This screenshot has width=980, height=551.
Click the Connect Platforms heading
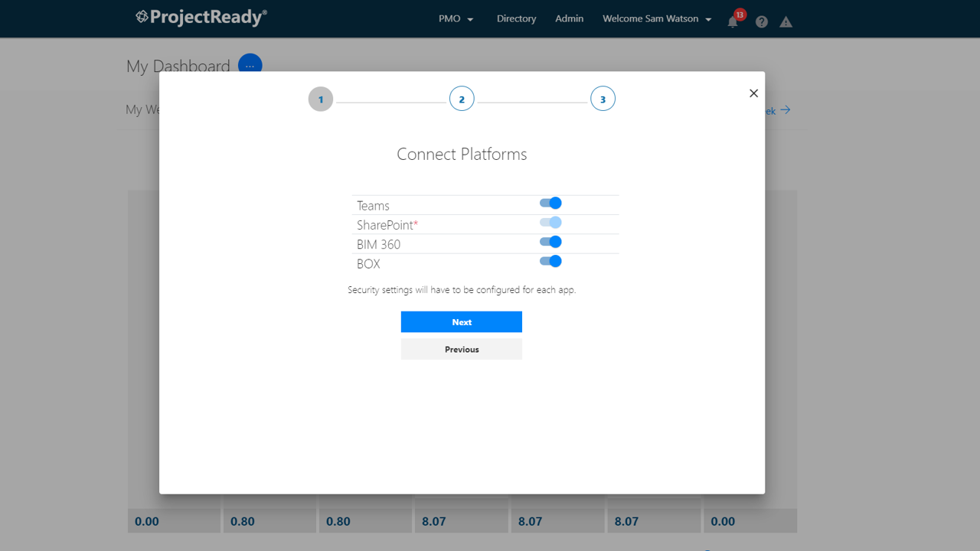(462, 154)
